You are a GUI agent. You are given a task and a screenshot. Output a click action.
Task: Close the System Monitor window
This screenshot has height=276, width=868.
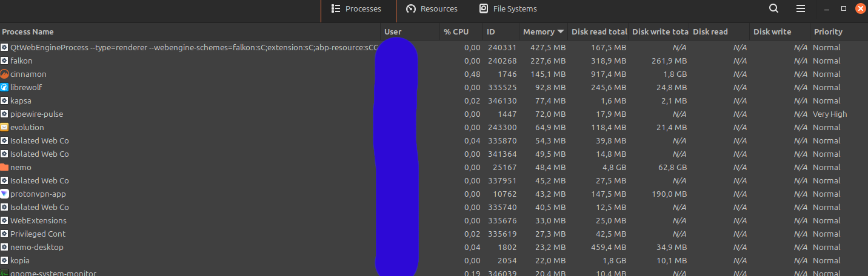[860, 8]
